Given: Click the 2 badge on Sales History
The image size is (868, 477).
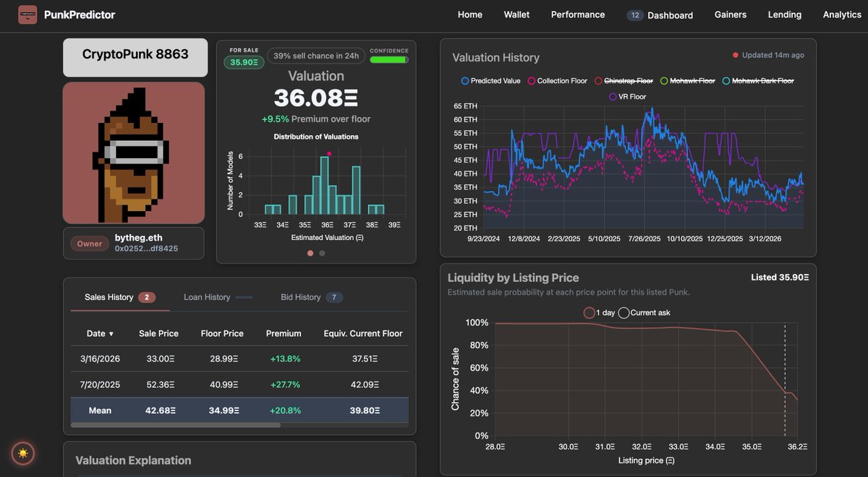Looking at the screenshot, I should [146, 297].
